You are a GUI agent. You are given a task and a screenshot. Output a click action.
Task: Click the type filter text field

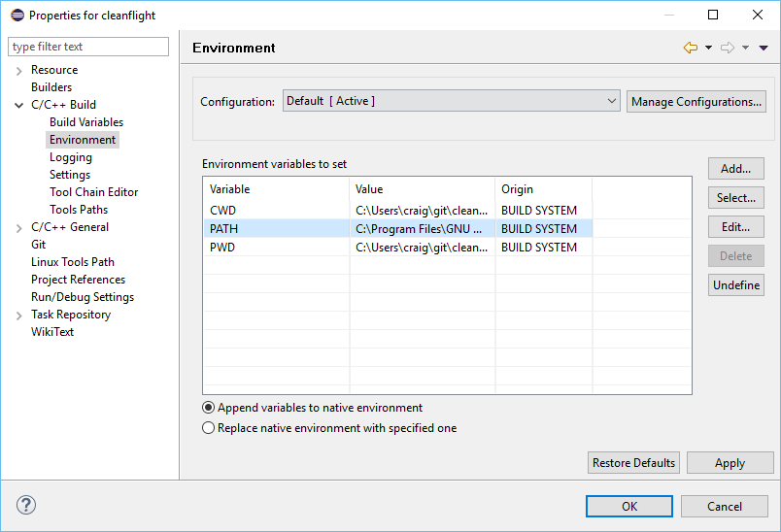click(x=88, y=47)
